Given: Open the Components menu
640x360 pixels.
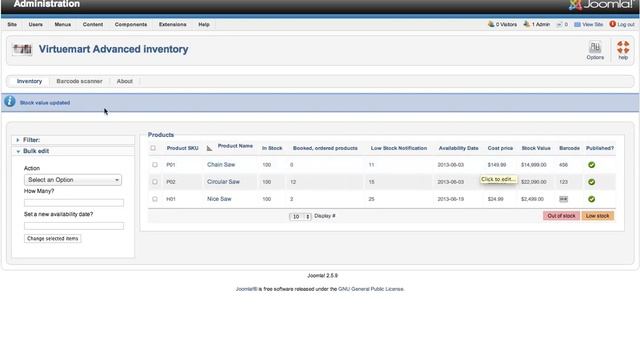Looking at the screenshot, I should (131, 24).
